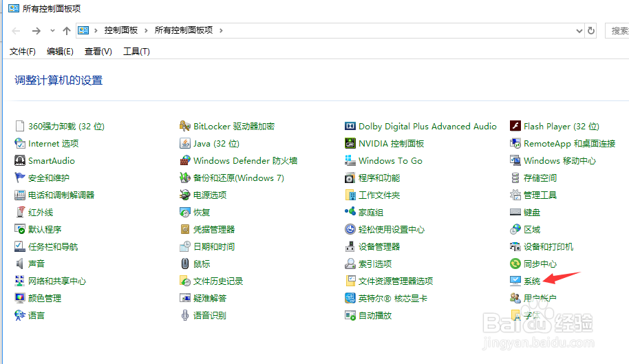Screen dimensions: 629x364
Task: Open the 编辑(E) menu
Action: click(60, 52)
